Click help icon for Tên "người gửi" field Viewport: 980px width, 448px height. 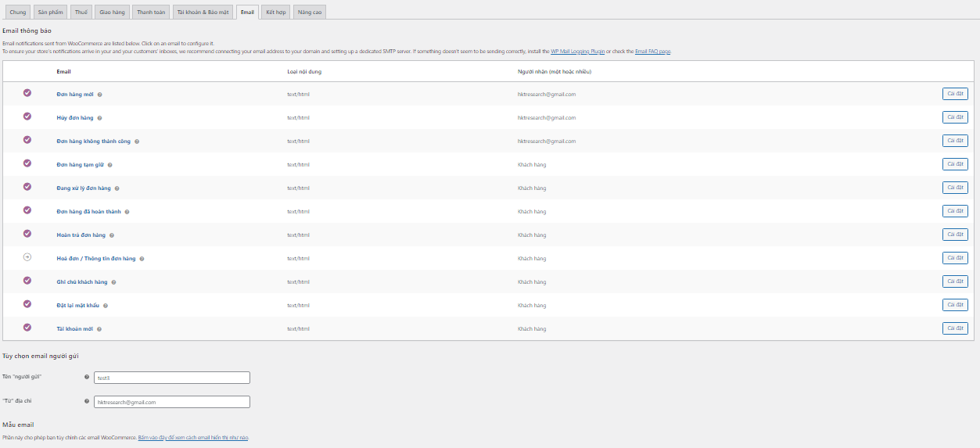click(87, 377)
